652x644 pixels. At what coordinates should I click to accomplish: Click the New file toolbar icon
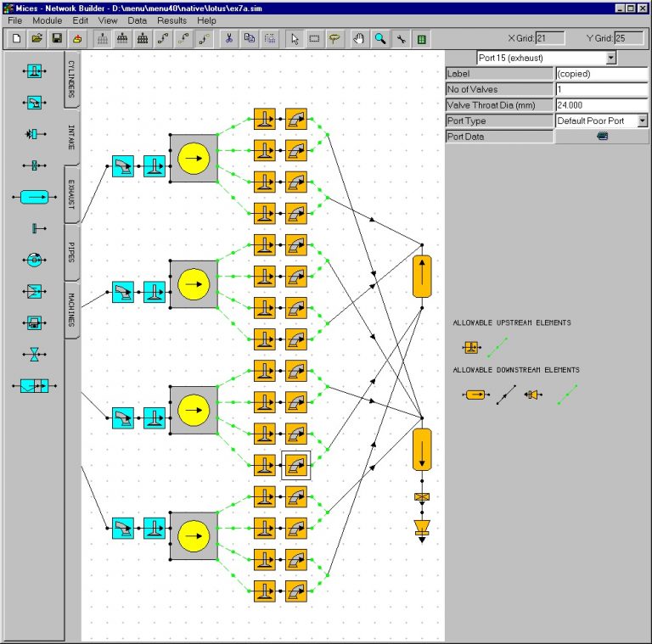16,38
